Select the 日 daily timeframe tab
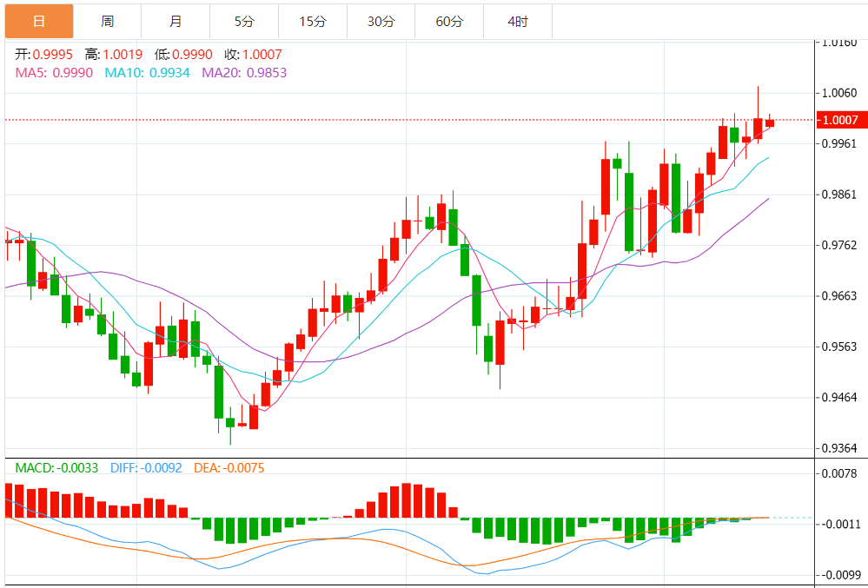Screen dimensions: 868x588 point(39,22)
